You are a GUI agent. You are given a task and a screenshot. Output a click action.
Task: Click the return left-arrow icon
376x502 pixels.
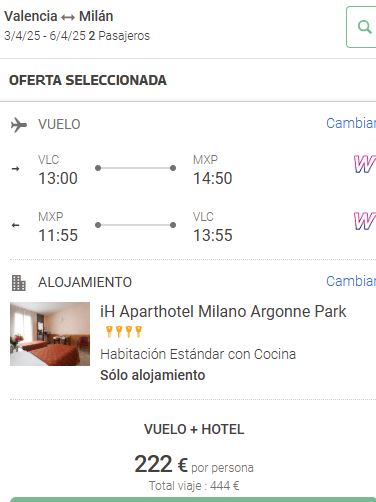15,225
